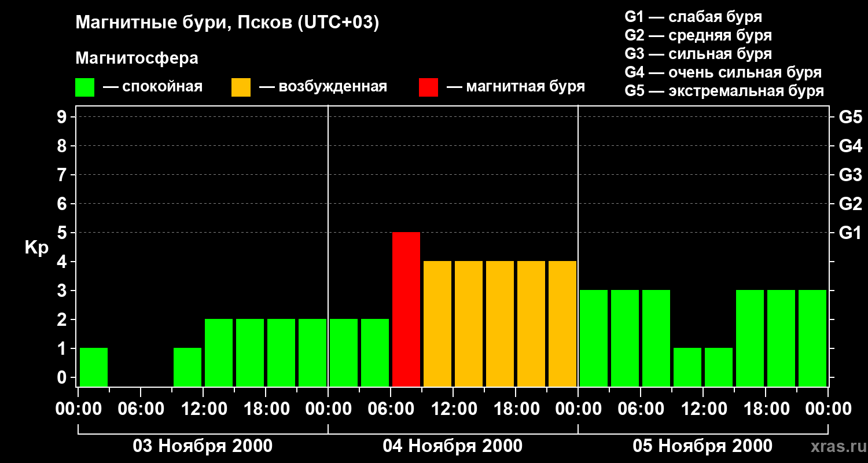Click the green bar just left of the red bar

click(375, 352)
